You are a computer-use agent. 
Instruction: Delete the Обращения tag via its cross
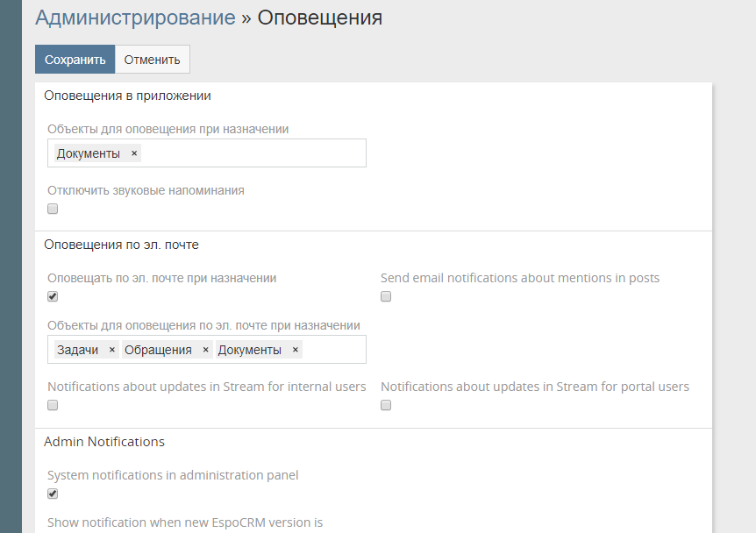(x=206, y=350)
